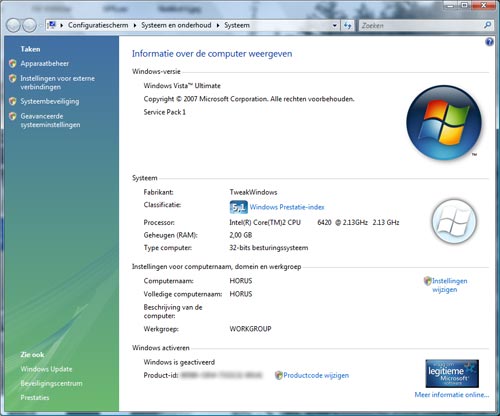Select Configuratiescherm in the breadcrumb
The image size is (500, 416).
click(98, 25)
